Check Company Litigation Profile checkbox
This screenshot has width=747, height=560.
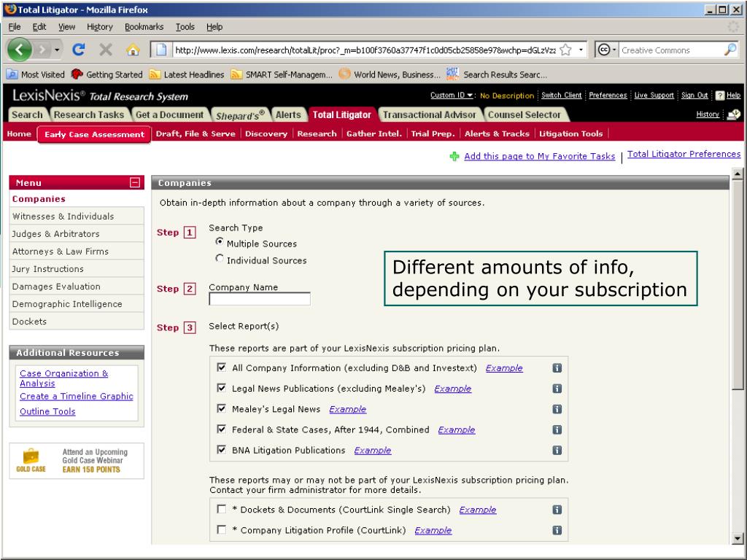click(x=221, y=529)
